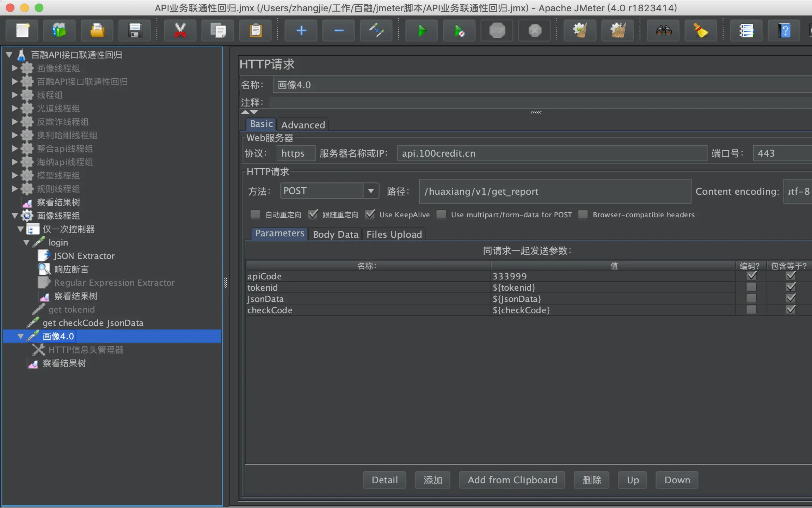Click the Toggle enable/disable toolbar icon
This screenshot has height=508, width=812.
pos(376,31)
